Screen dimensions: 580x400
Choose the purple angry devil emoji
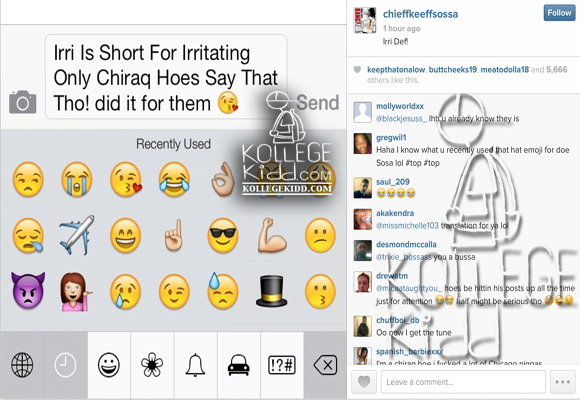[28, 291]
